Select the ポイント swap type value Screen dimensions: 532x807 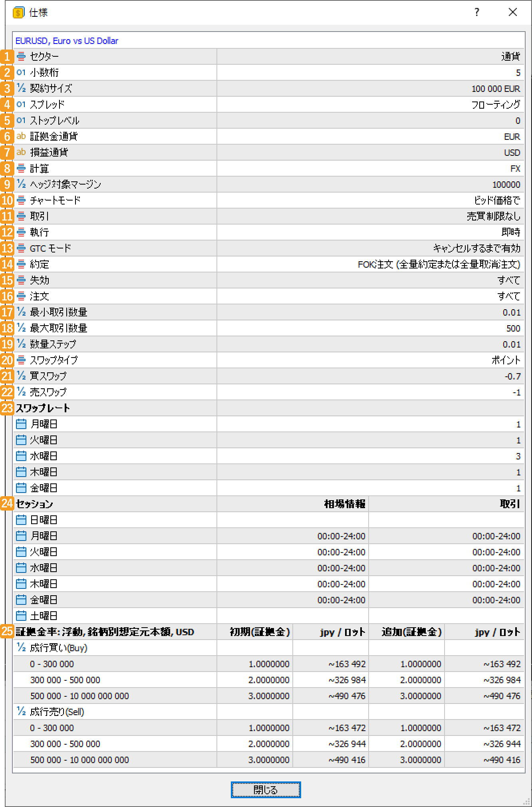click(506, 360)
